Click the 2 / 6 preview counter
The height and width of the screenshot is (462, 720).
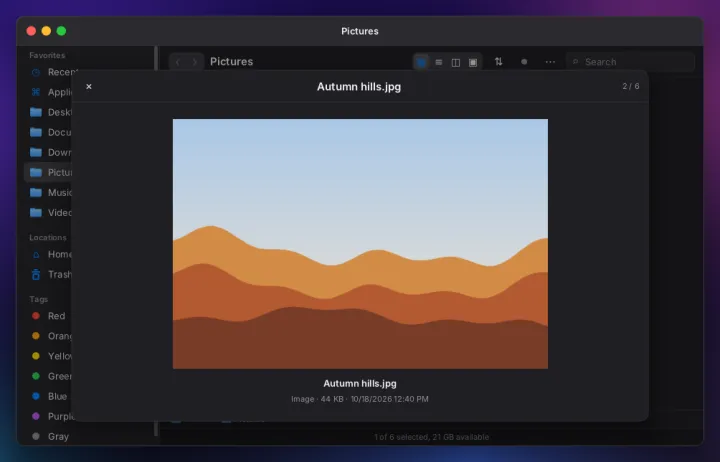click(630, 86)
